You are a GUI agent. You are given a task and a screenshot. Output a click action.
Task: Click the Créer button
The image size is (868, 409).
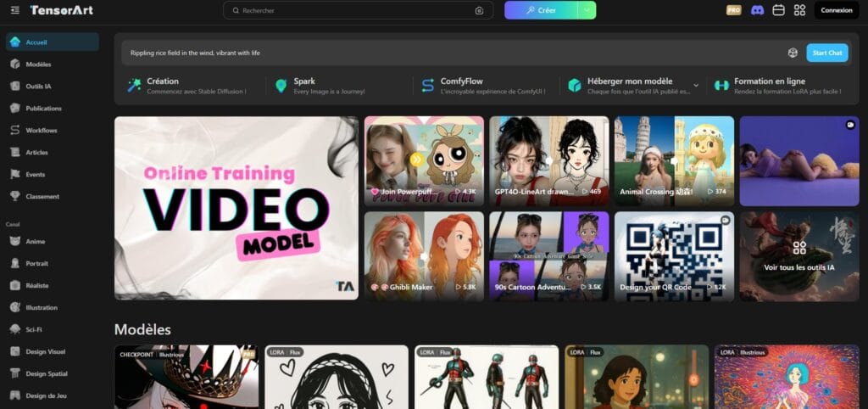point(542,10)
